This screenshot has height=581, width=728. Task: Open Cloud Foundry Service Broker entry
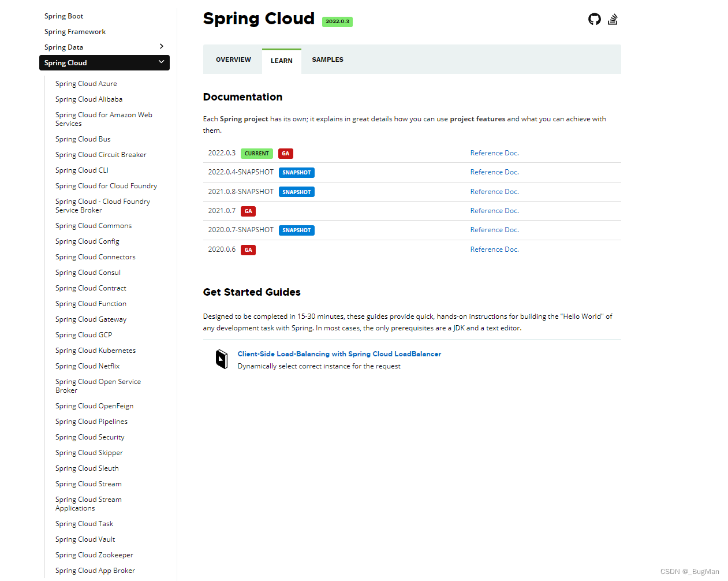click(x=103, y=206)
